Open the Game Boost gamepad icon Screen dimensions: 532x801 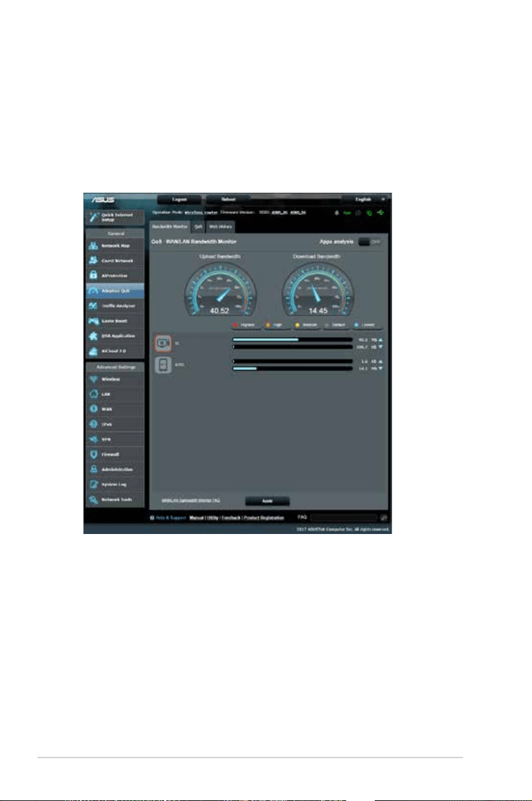point(94,321)
